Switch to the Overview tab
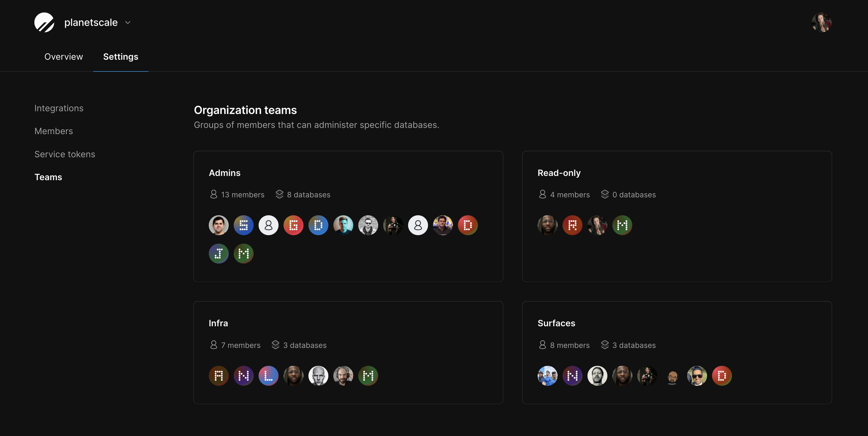The image size is (868, 436). click(64, 56)
